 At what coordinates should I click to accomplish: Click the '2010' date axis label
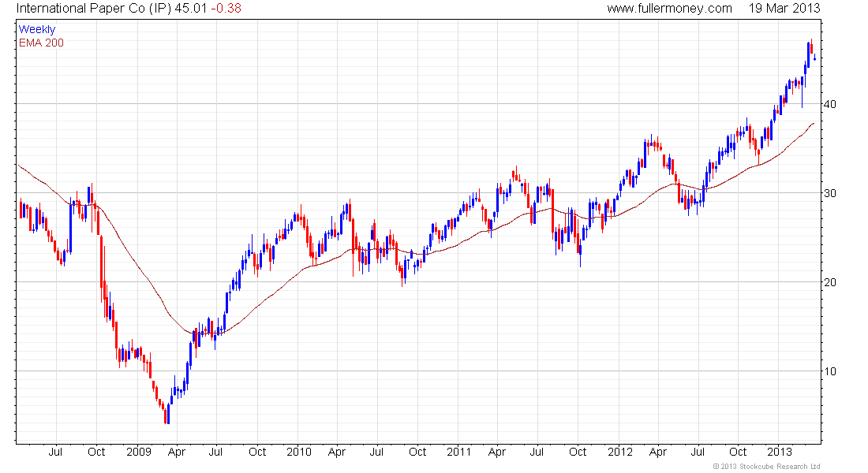pyautogui.click(x=299, y=452)
